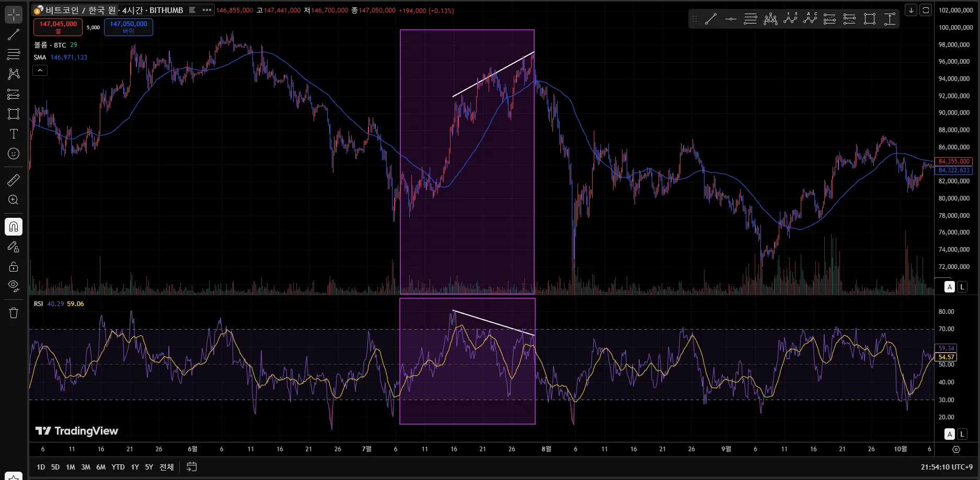Select the Elliott correction wave (A-C) tool
The height and width of the screenshot is (480, 980).
[x=810, y=19]
